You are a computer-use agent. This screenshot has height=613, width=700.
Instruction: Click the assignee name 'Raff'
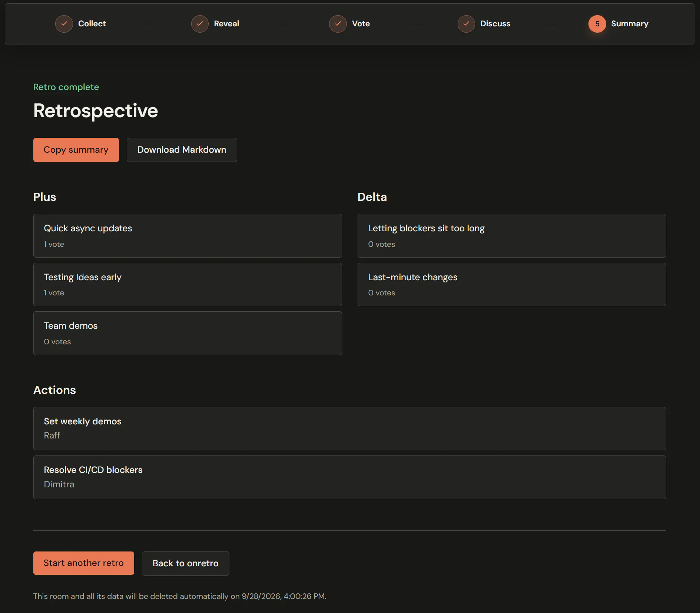52,435
